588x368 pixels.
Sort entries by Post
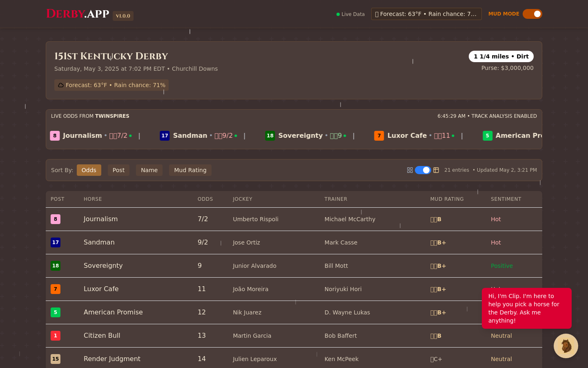point(118,170)
